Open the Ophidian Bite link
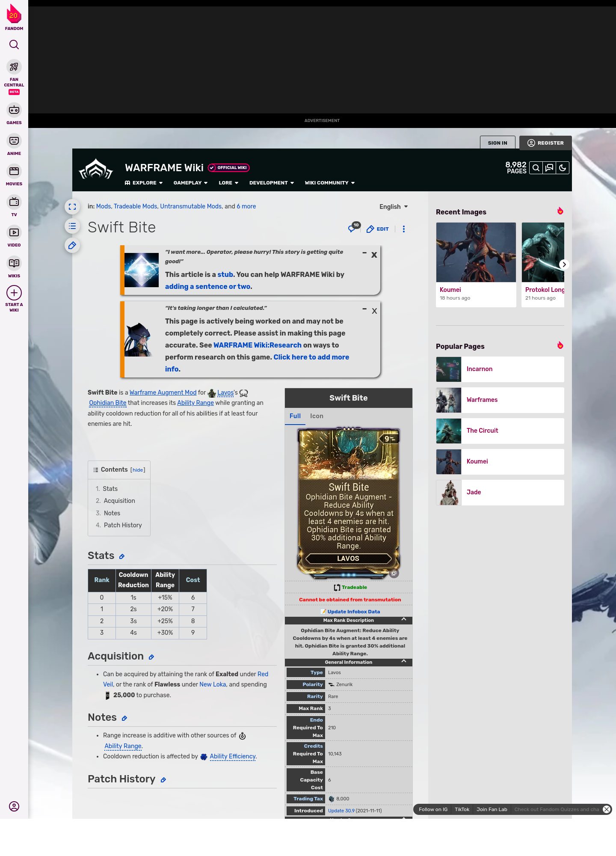Image resolution: width=616 pixels, height=856 pixels. (x=107, y=403)
